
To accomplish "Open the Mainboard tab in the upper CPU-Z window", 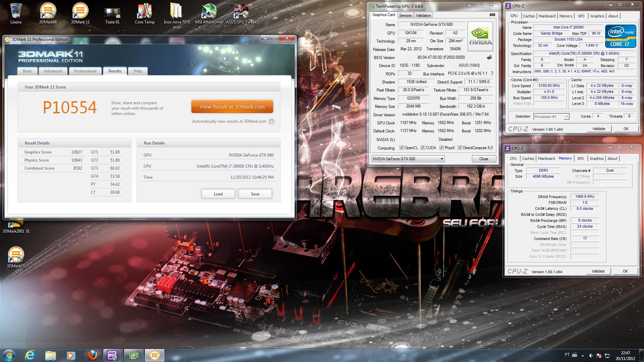I will (x=547, y=16).
